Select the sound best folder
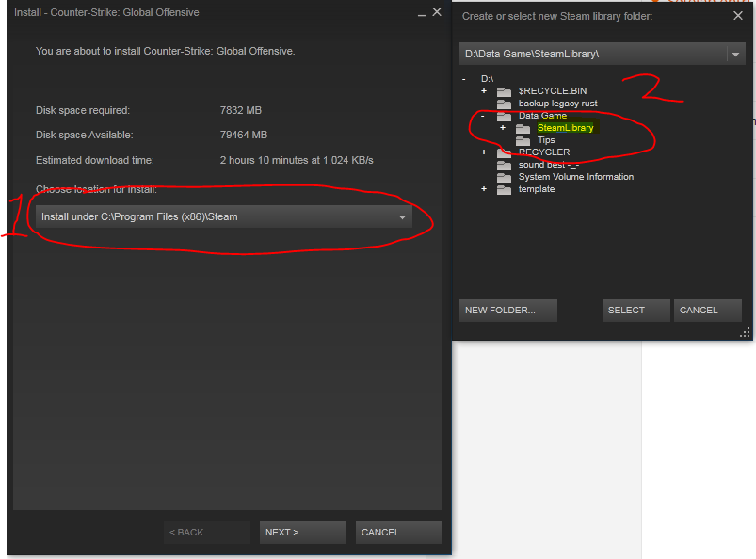The width and height of the screenshot is (756, 559). [x=549, y=165]
